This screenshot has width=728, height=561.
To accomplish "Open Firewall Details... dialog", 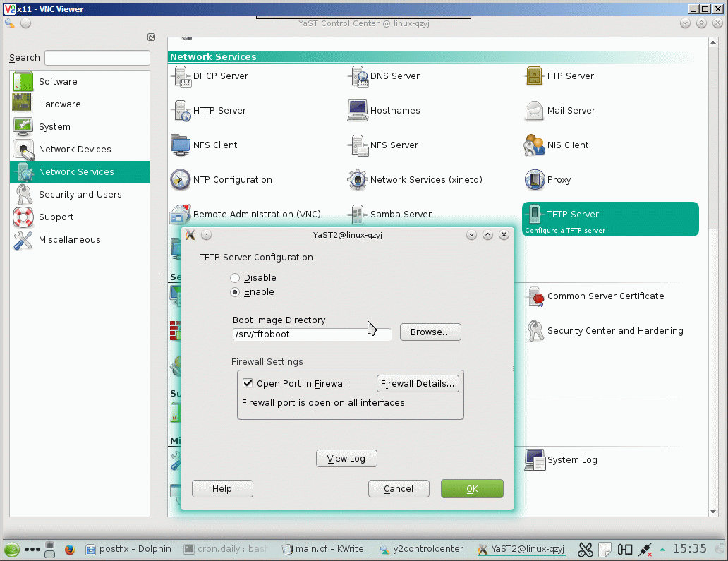I will tap(418, 384).
